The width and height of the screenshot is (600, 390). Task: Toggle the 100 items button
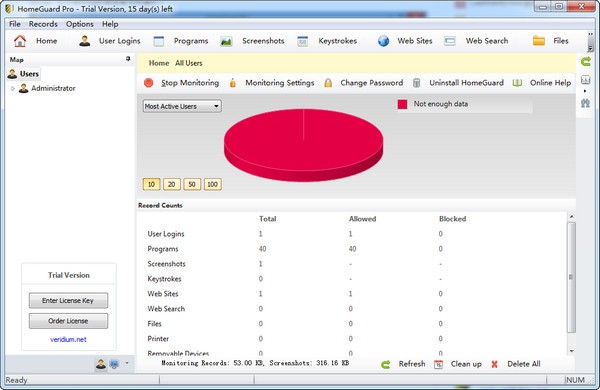(x=212, y=184)
